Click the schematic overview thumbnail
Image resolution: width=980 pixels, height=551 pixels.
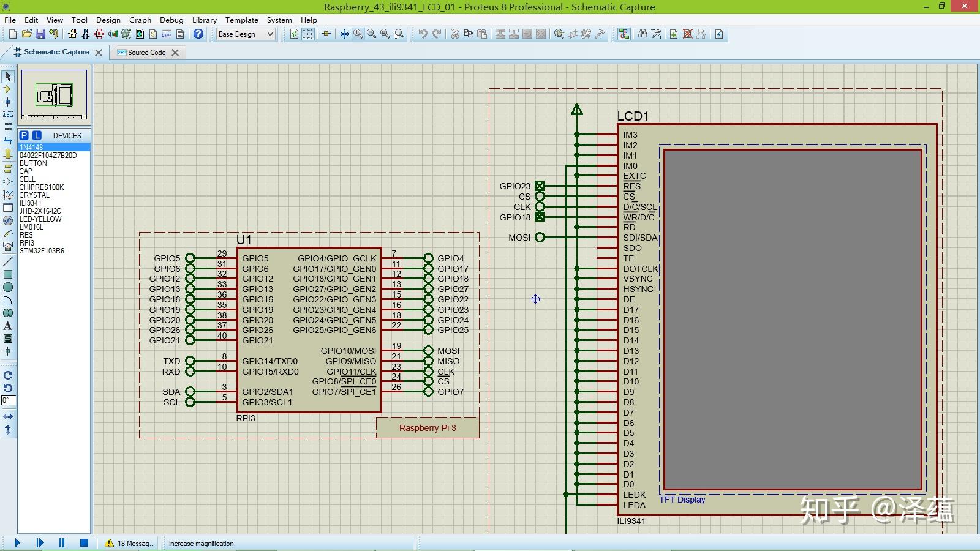pyautogui.click(x=55, y=95)
